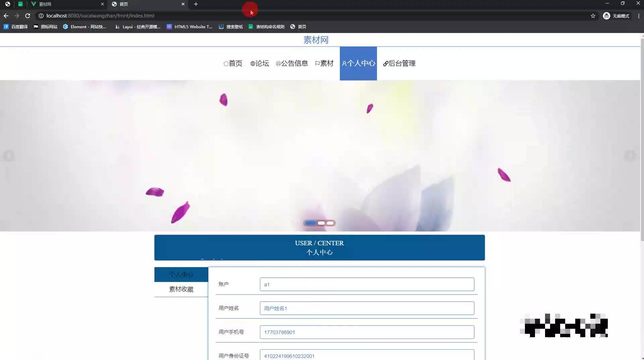This screenshot has height=360, width=644.
Task: Click the 素材网 site title
Action: [316, 40]
